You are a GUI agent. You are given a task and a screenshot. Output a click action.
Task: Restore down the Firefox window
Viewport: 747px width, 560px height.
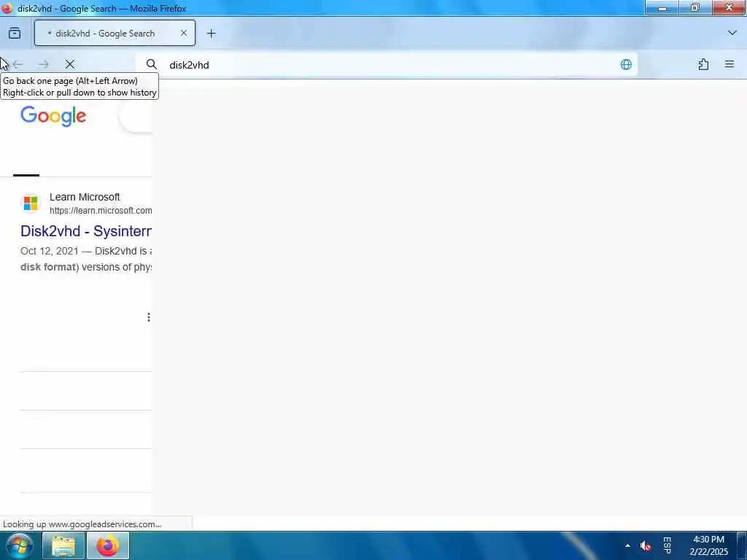point(695,7)
